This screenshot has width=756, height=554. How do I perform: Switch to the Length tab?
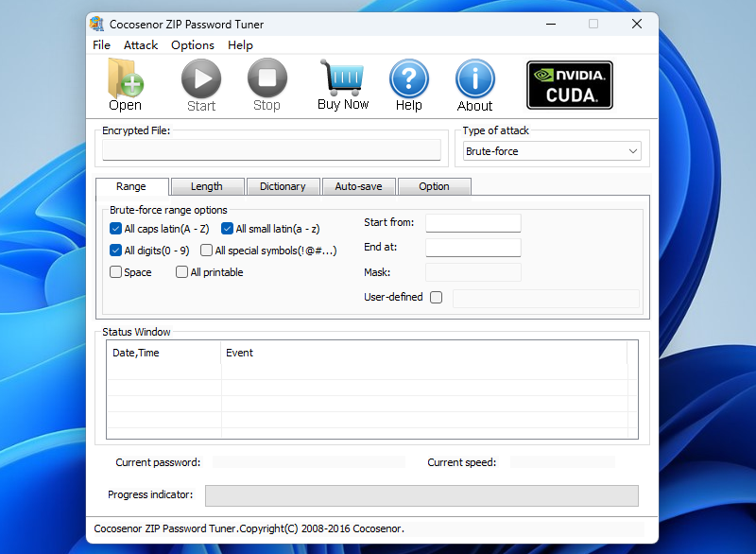click(x=207, y=186)
